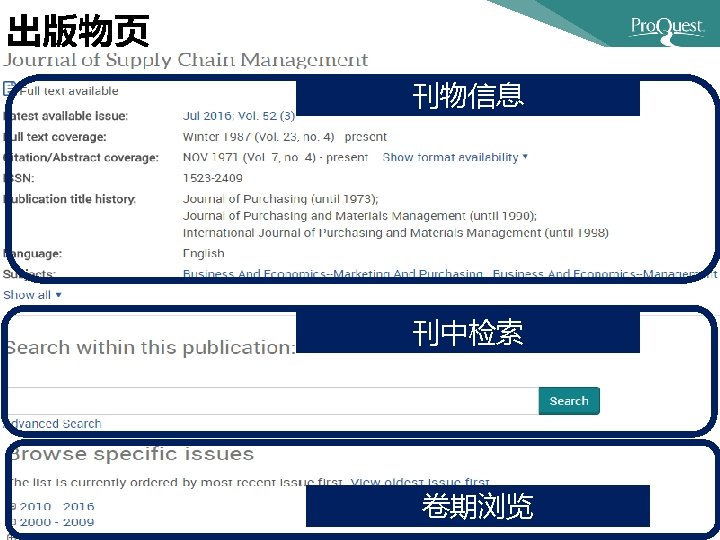Image resolution: width=720 pixels, height=540 pixels.
Task: Expand the Show all details link
Action: coord(32,295)
